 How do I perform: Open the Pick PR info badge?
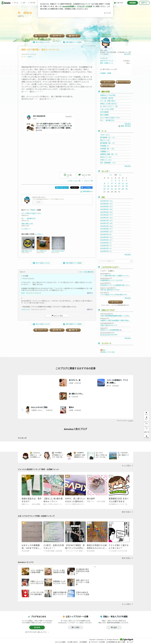point(68,116)
